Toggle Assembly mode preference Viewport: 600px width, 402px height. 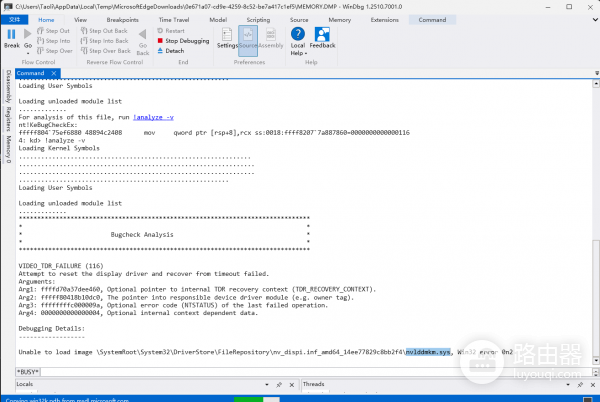pos(271,38)
